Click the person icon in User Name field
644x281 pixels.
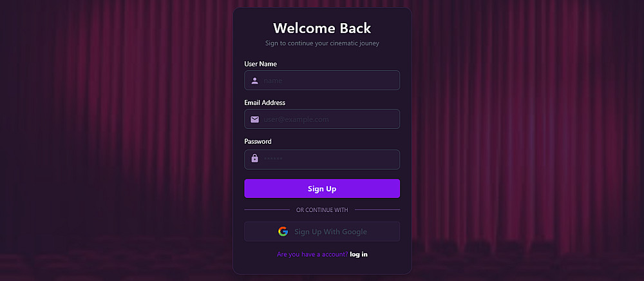255,81
